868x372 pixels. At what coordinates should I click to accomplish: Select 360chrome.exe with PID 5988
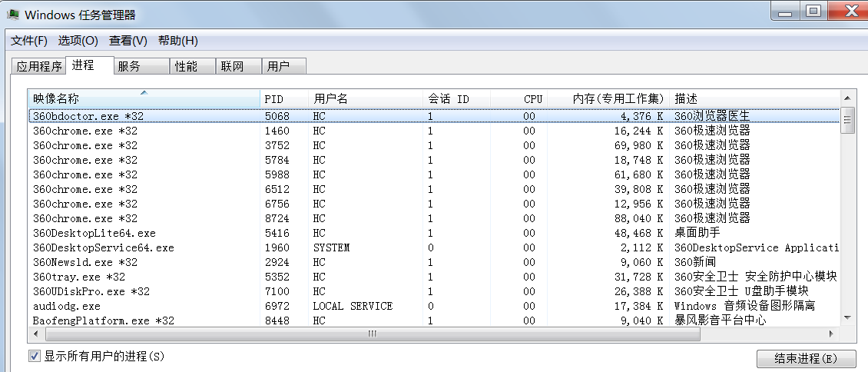point(434,174)
